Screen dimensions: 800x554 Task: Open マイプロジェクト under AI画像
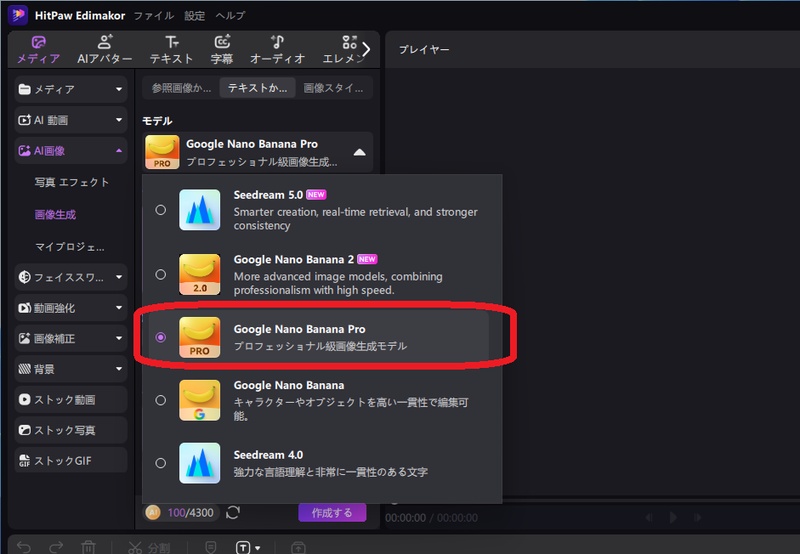pos(70,247)
